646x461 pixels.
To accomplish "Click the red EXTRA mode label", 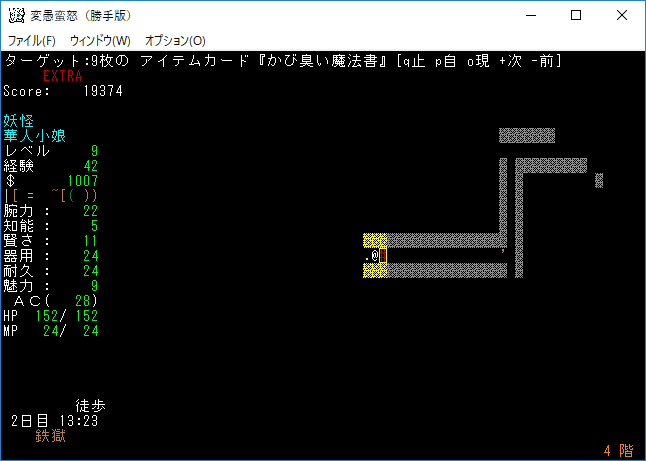I will pos(63,76).
